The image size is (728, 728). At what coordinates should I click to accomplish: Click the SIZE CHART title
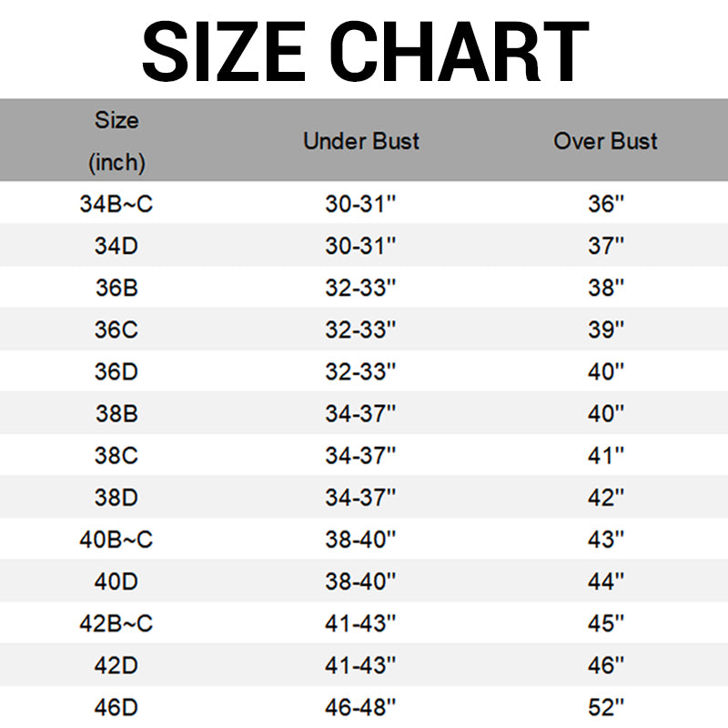click(x=364, y=50)
